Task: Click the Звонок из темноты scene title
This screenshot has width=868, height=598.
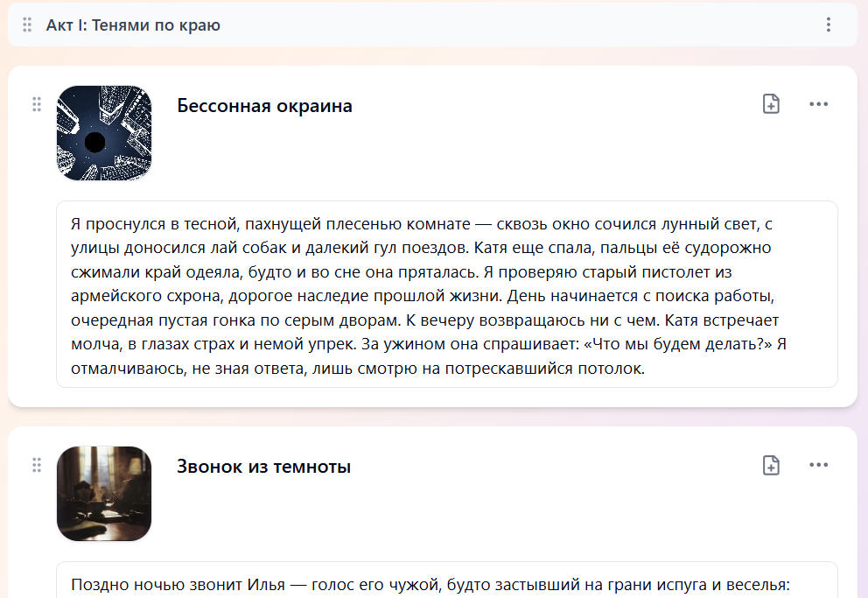Action: 263,466
